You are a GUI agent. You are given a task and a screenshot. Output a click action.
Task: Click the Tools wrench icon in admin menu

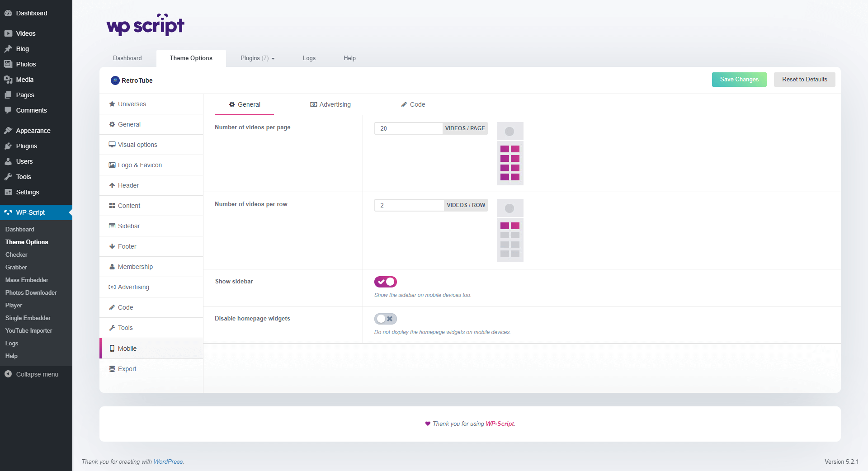click(8, 177)
